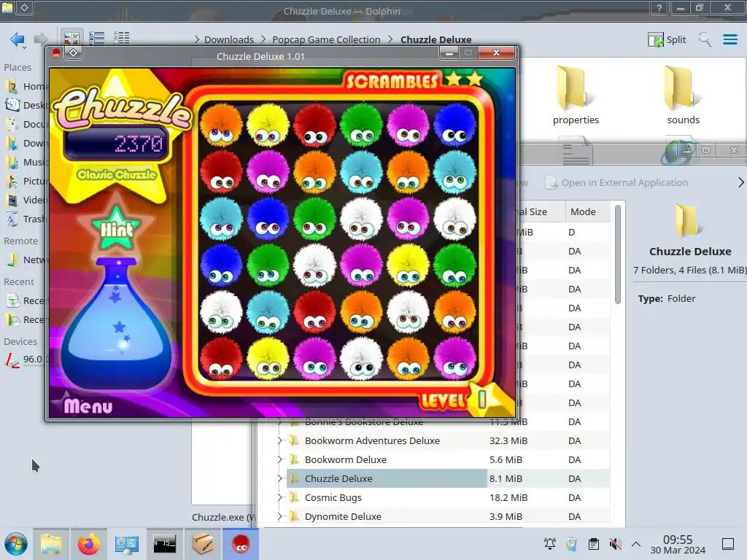Switch to Chuzzle taskbar entry
This screenshot has width=747, height=560.
pos(241,544)
